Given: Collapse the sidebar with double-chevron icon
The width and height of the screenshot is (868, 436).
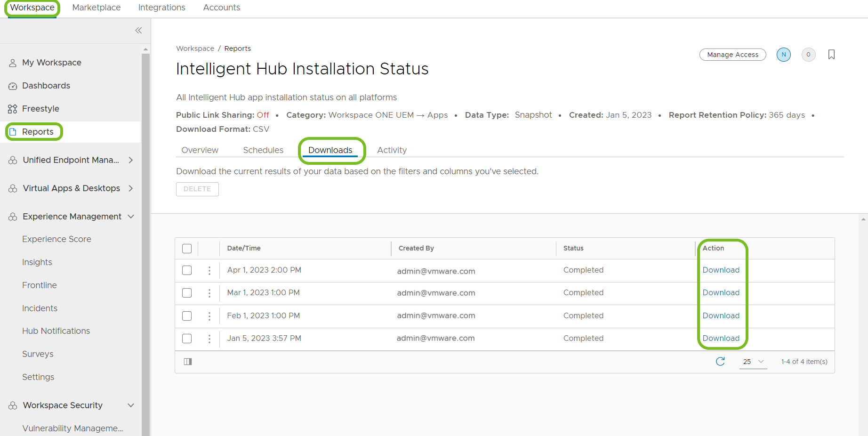Looking at the screenshot, I should point(138,31).
